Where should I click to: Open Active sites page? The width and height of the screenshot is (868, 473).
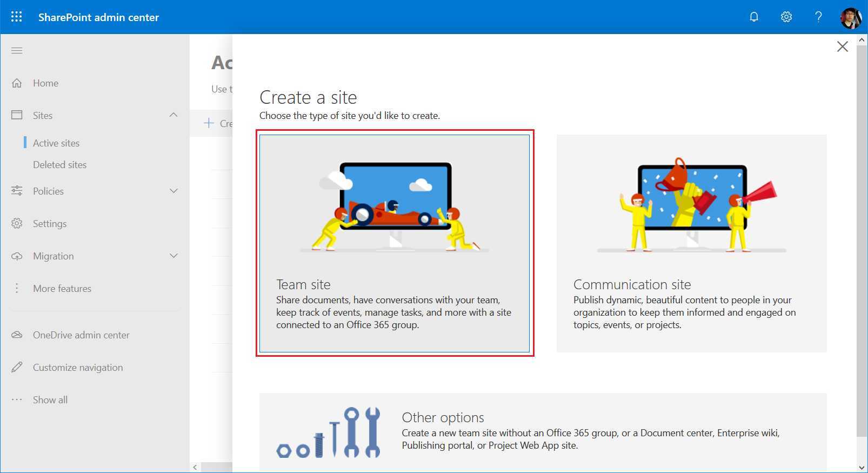[56, 143]
